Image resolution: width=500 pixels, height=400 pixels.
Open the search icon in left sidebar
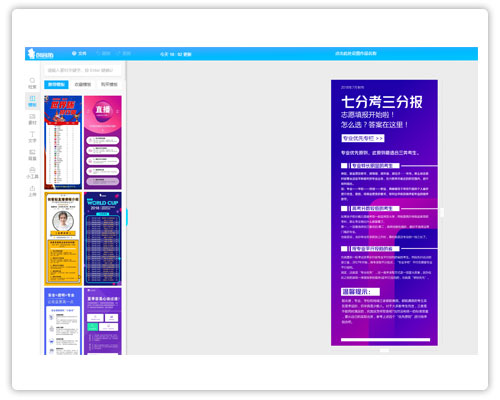click(x=32, y=83)
